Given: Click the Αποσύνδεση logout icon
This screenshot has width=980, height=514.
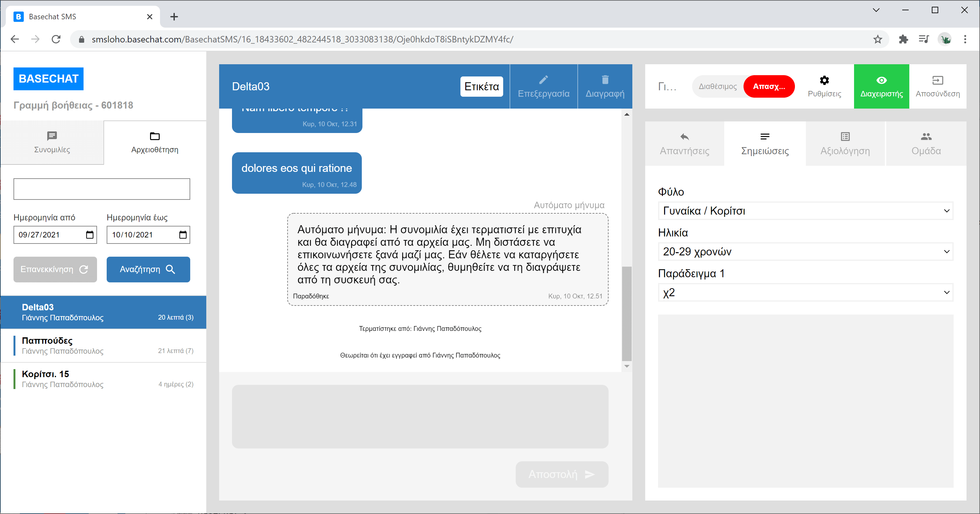Looking at the screenshot, I should point(937,81).
